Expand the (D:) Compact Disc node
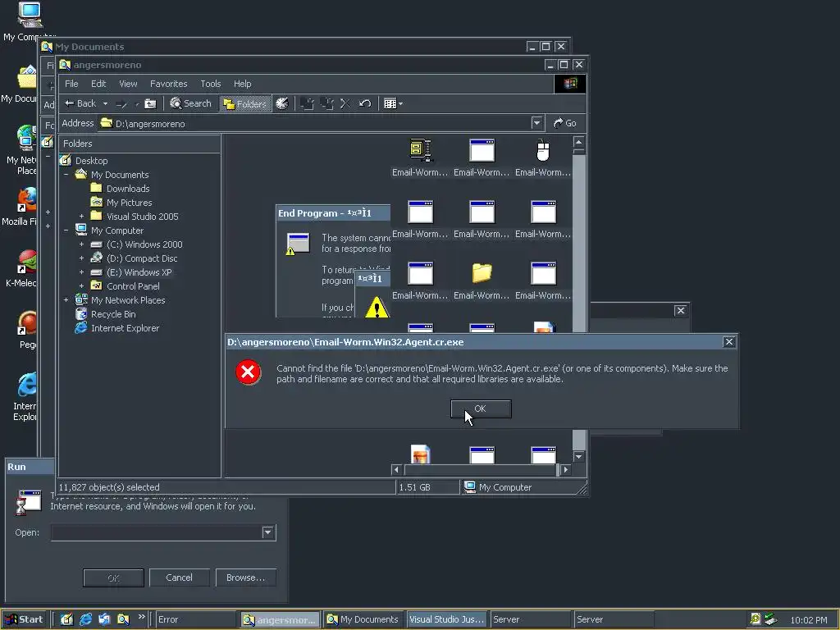 pos(81,258)
